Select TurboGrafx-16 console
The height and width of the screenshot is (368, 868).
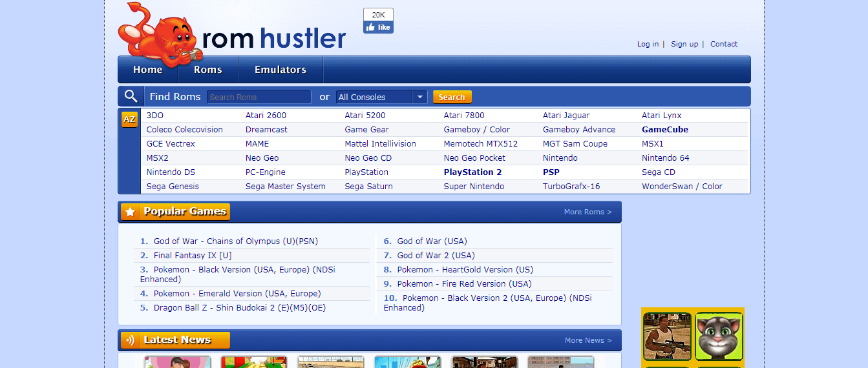pyautogui.click(x=571, y=187)
